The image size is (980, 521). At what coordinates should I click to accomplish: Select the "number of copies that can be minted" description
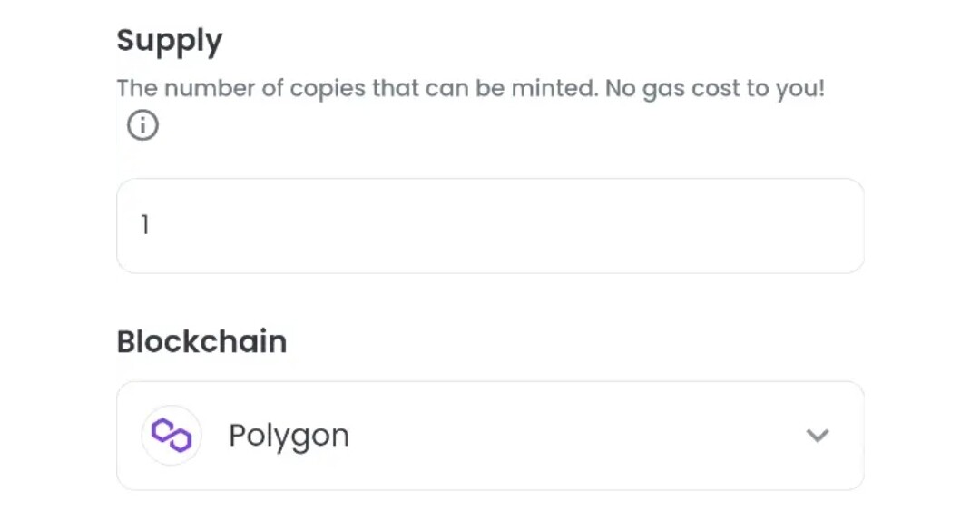[x=380, y=89]
